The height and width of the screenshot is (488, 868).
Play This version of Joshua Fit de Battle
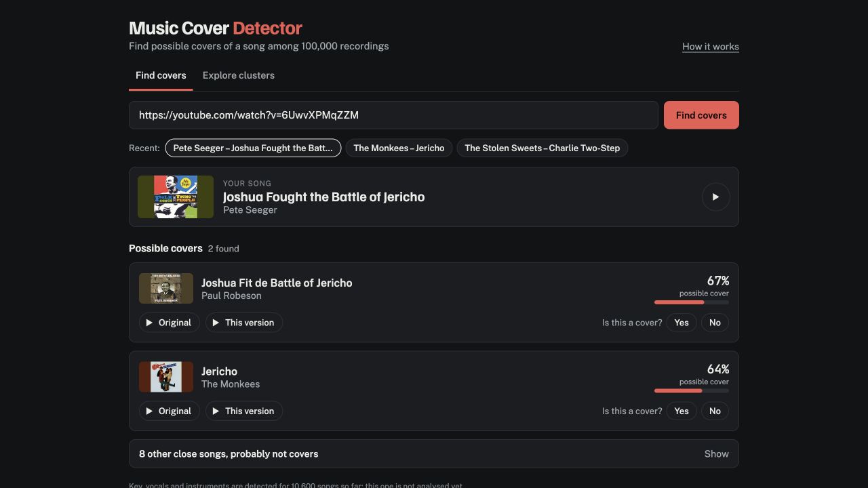244,323
